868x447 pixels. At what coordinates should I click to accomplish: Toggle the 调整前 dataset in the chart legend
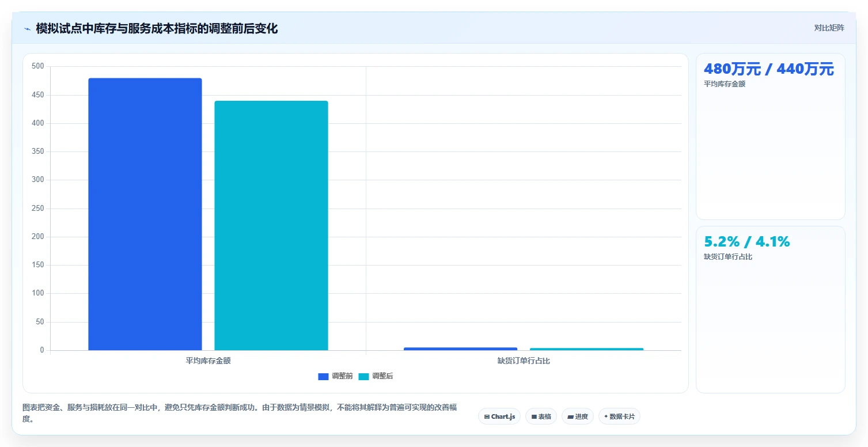click(x=335, y=376)
